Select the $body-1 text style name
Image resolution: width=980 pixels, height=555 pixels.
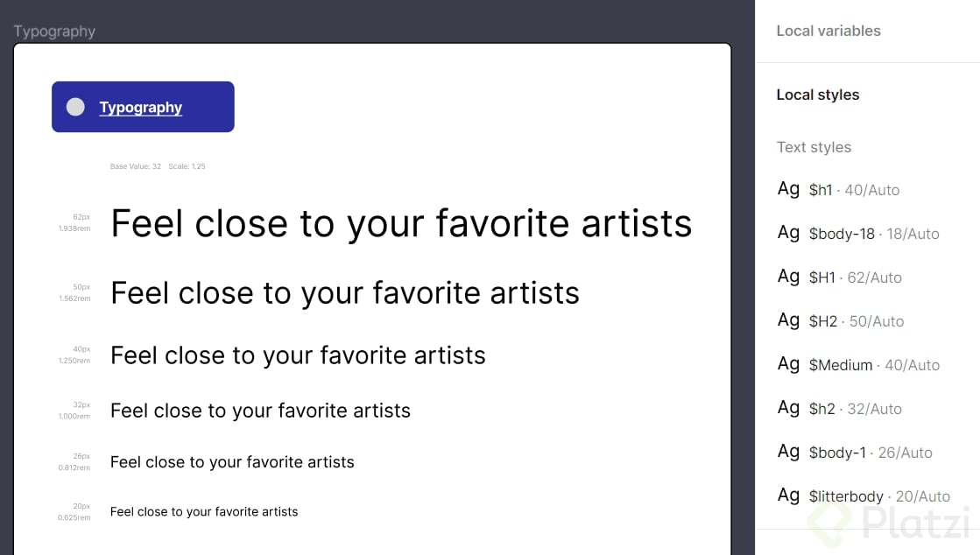pos(837,453)
